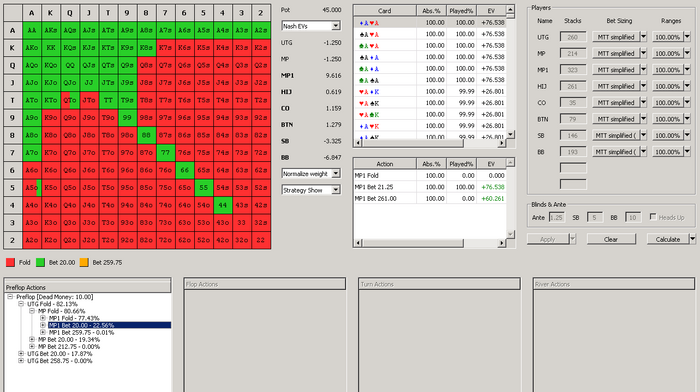This screenshot has width=700, height=392.
Task: Click the Clear button
Action: (x=611, y=239)
